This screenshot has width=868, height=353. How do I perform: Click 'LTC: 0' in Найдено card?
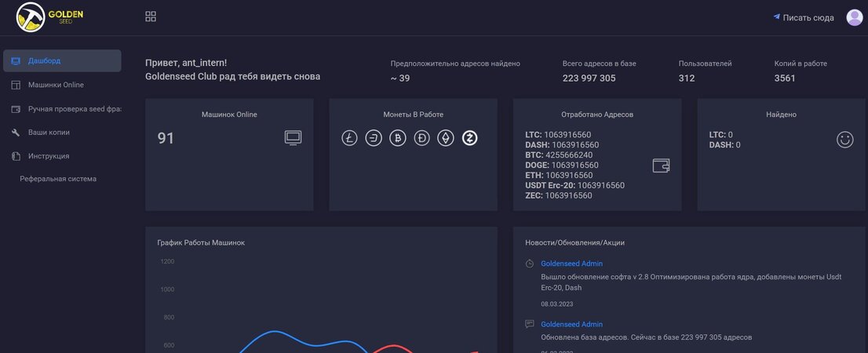pyautogui.click(x=720, y=134)
